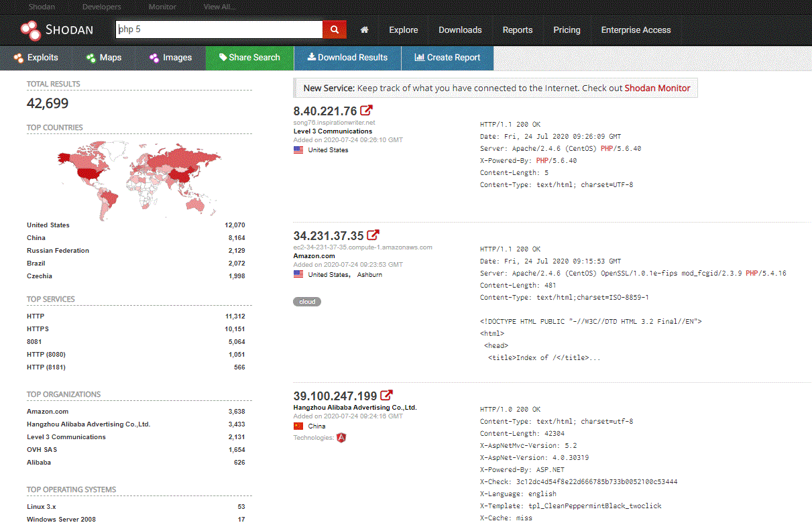Filter by Brazil country

click(x=36, y=263)
